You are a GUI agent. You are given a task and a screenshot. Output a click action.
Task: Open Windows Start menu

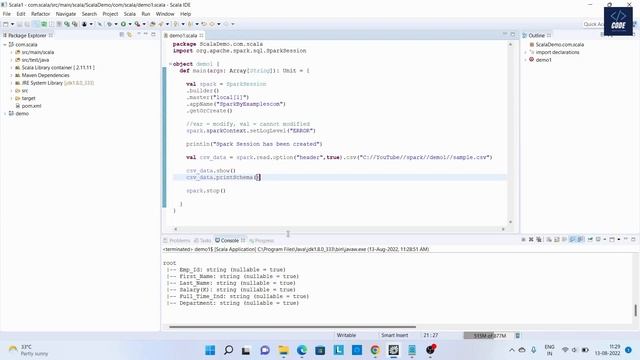coord(210,350)
